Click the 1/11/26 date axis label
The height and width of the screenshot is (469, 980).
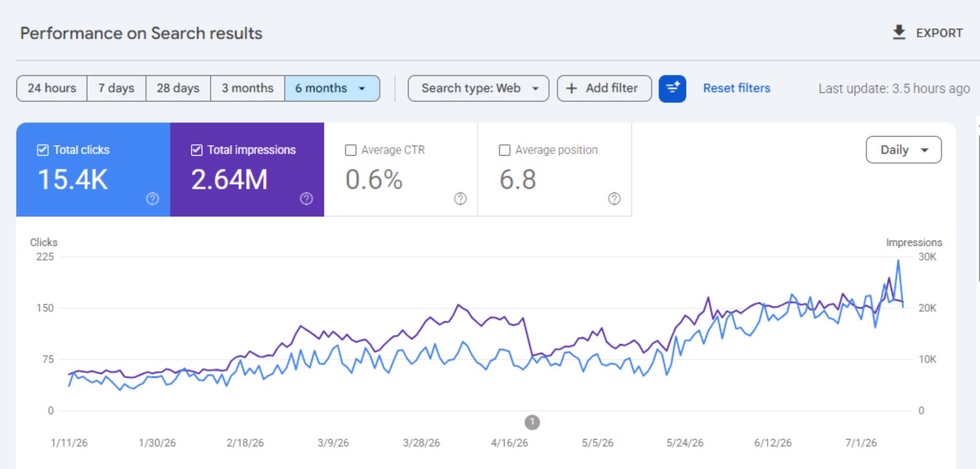[x=69, y=443]
